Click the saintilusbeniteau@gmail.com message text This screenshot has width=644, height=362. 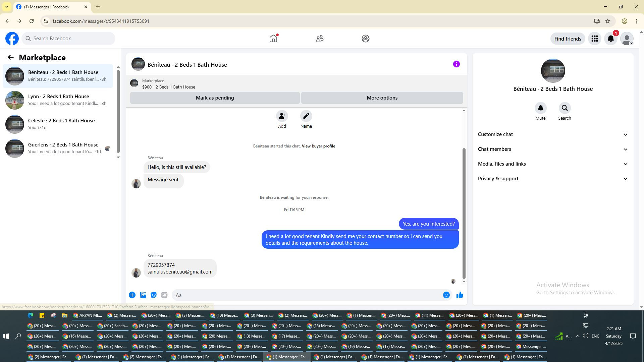[x=180, y=272]
